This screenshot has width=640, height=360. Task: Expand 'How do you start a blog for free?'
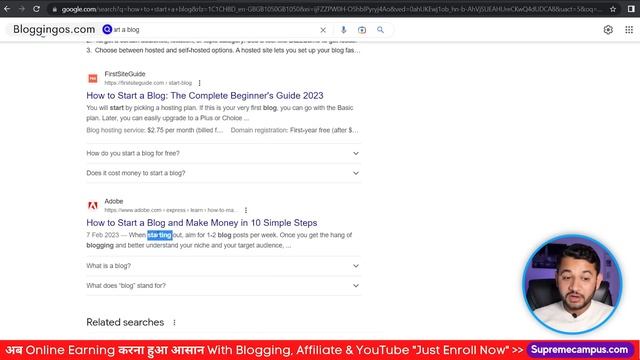point(223,153)
